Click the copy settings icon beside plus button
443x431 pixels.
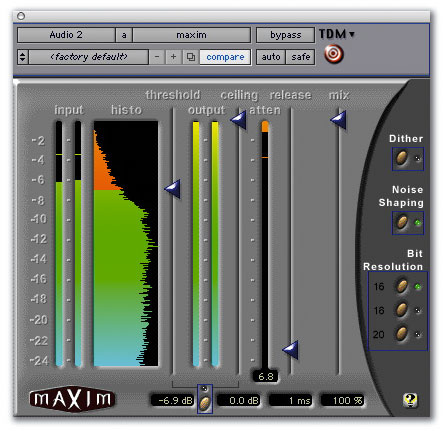(x=191, y=57)
